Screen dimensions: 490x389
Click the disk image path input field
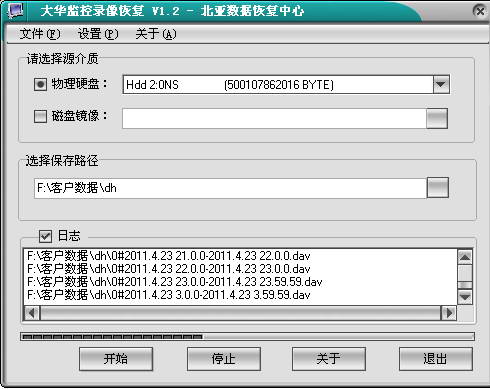tap(274, 118)
